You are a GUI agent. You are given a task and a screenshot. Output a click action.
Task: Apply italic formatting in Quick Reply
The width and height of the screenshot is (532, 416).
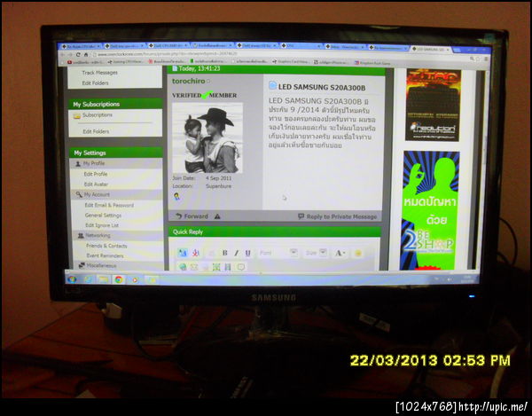pos(237,253)
